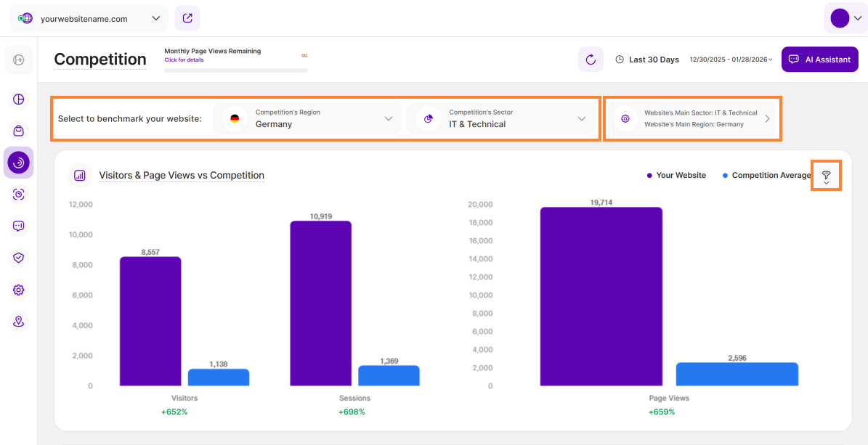Toggle Competition Average legend series

pyautogui.click(x=766, y=176)
